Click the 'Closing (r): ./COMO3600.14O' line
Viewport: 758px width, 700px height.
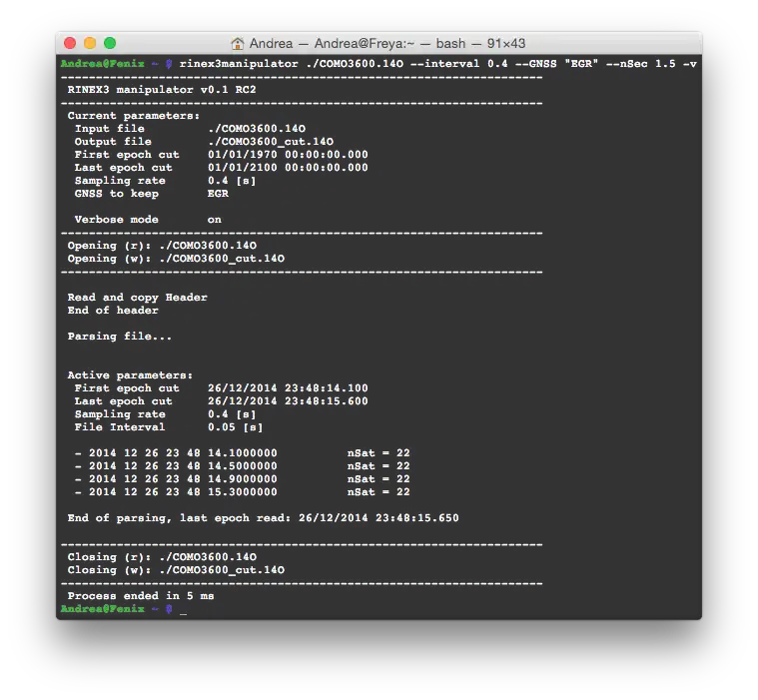[x=162, y=557]
